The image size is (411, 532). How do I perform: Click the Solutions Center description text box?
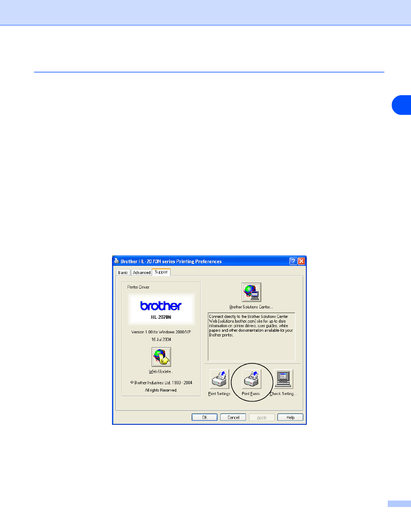pyautogui.click(x=252, y=337)
